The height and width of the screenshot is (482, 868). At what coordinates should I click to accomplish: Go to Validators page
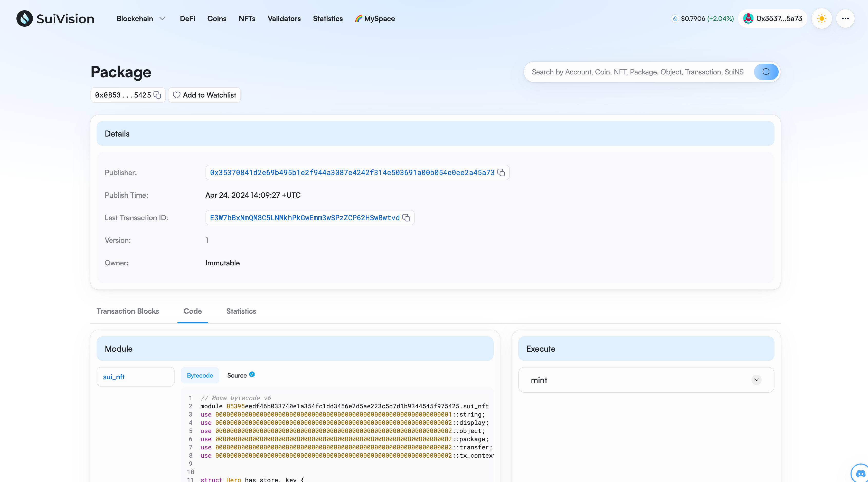(x=284, y=18)
